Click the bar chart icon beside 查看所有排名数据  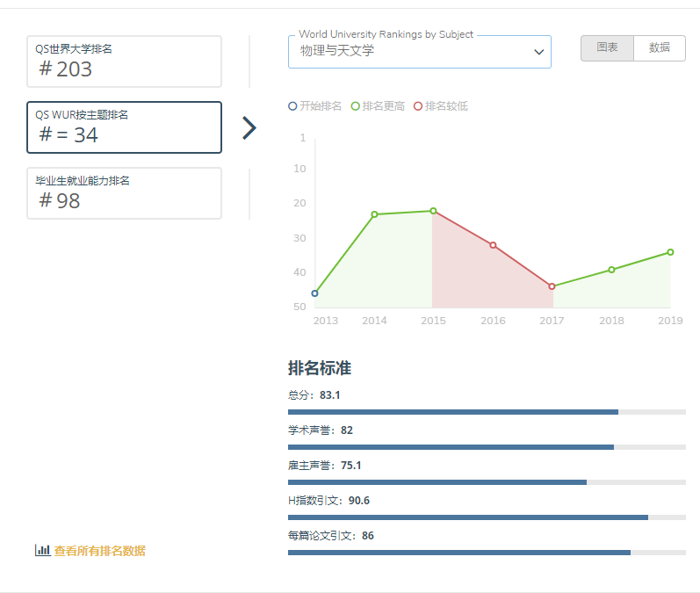(x=42, y=550)
